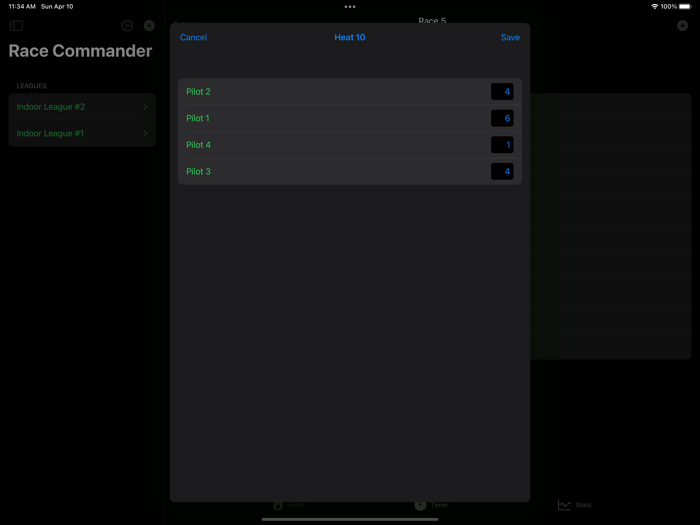Edit Pilot 1 score field

coord(502,118)
